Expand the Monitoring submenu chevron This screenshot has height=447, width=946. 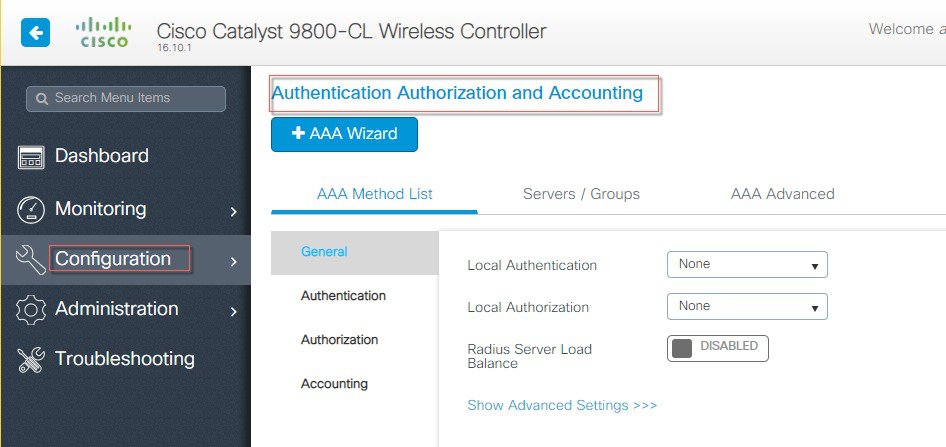pyautogui.click(x=234, y=211)
